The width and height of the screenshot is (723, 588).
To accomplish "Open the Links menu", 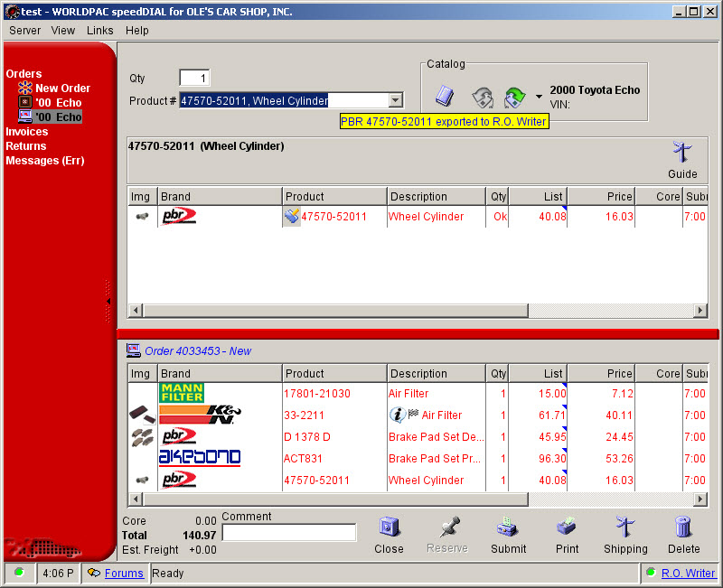I will [99, 31].
